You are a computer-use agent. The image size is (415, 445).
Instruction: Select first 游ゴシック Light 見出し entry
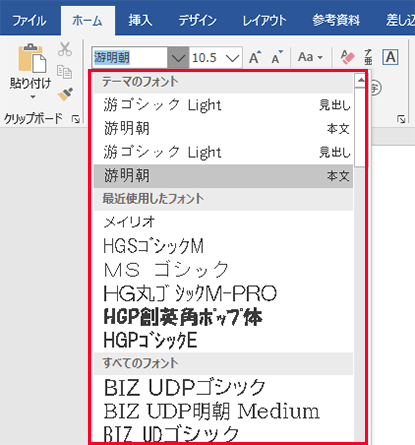tap(223, 105)
